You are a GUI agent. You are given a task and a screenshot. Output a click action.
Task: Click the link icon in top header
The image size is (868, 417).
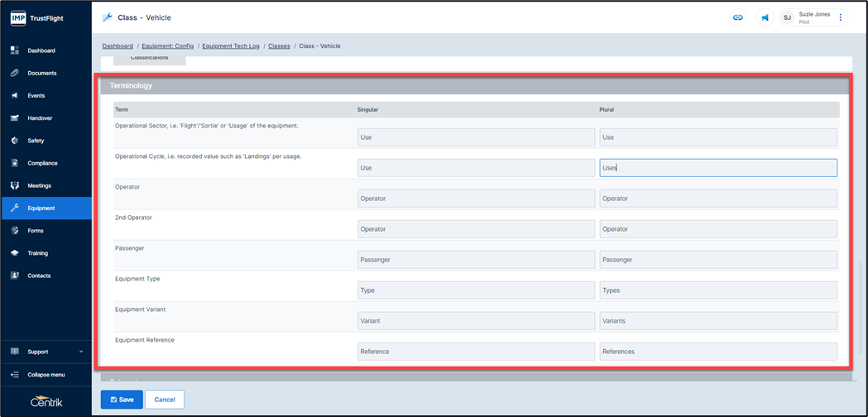737,17
